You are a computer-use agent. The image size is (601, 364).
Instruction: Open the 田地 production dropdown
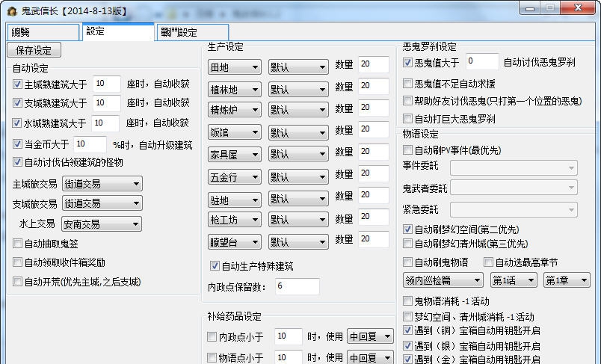[235, 67]
